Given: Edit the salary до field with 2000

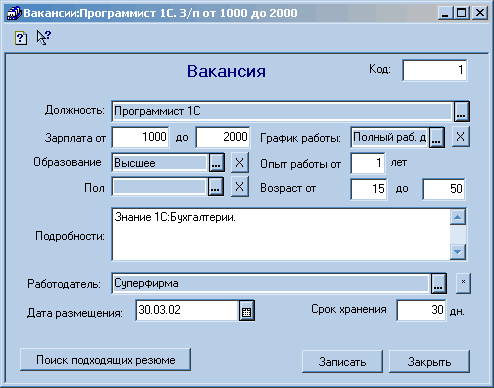Looking at the screenshot, I should 223,137.
